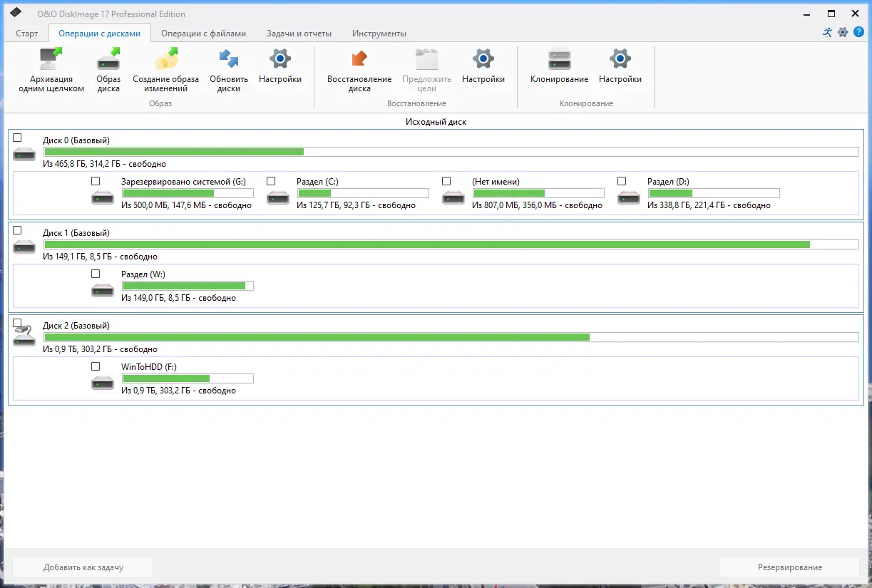Open the blue help question icon
This screenshot has width=872, height=588.
point(858,32)
